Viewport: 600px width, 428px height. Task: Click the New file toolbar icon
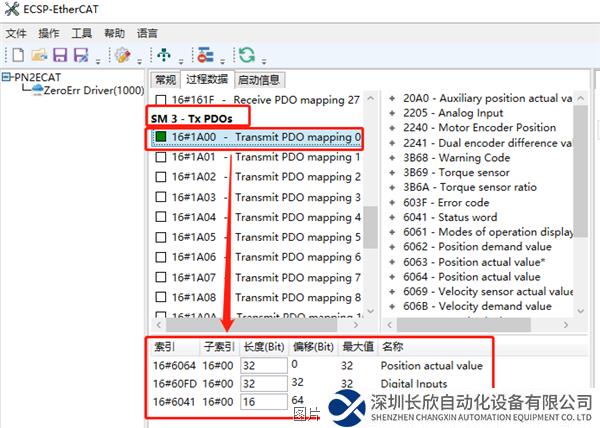15,54
